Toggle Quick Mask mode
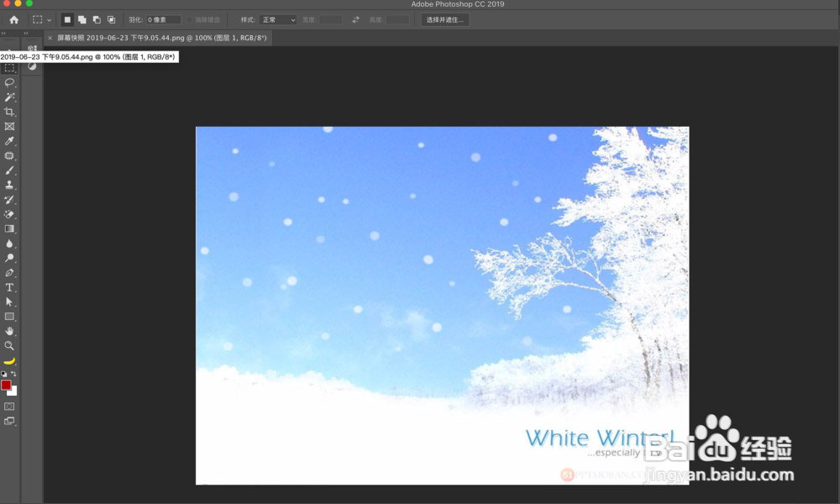 pos(9,407)
